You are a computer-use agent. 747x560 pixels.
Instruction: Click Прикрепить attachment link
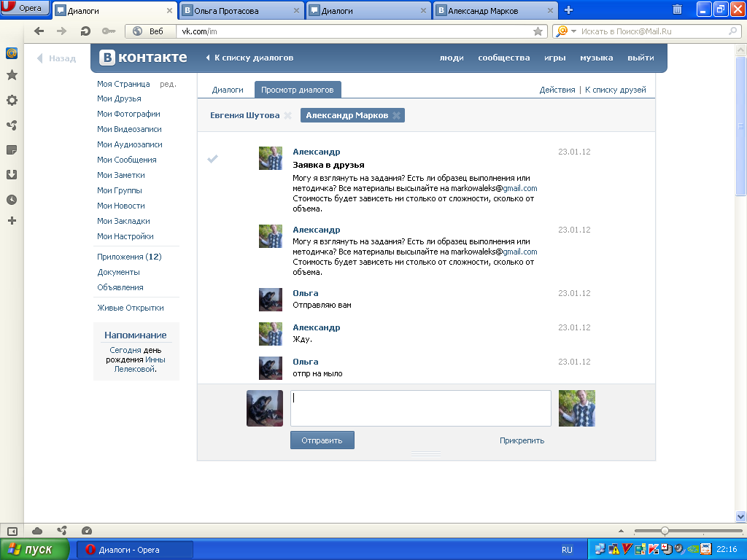(x=522, y=440)
